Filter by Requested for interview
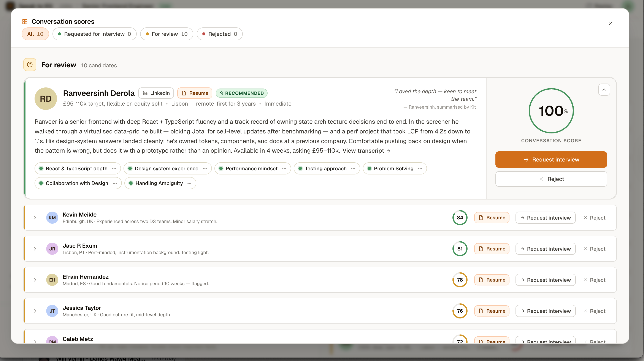Viewport: 644px width, 361px height. coord(95,34)
